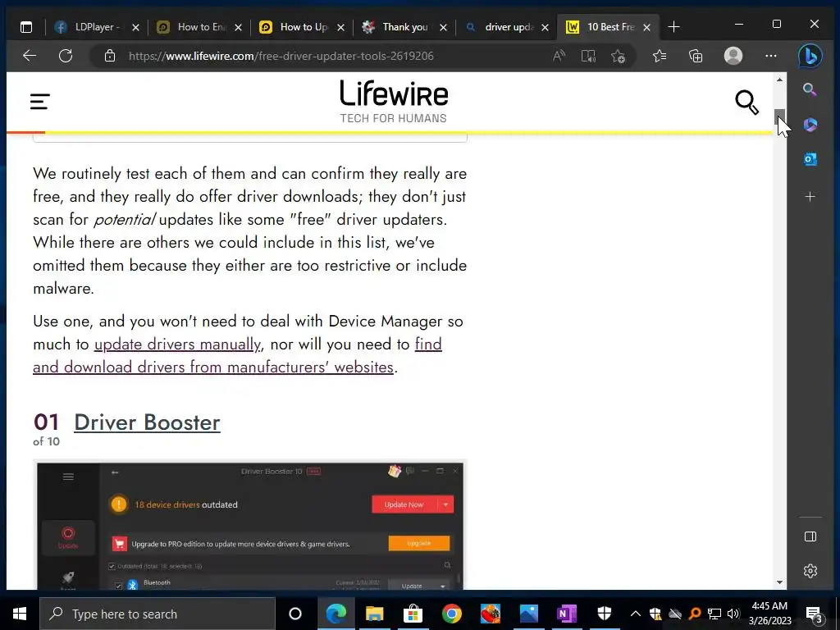Open the Lifewire hamburger menu
840x630 pixels.
coord(40,101)
